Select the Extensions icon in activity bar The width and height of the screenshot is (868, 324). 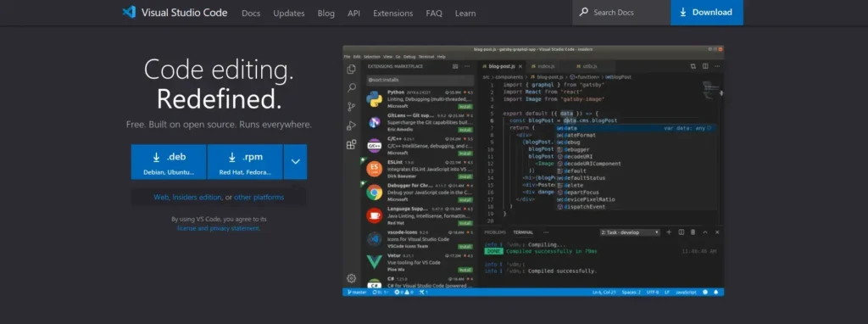[351, 144]
